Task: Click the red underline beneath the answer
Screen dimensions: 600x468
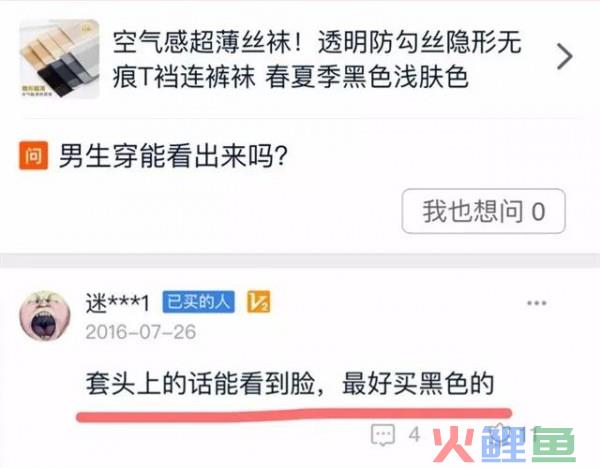Action: pos(294,415)
